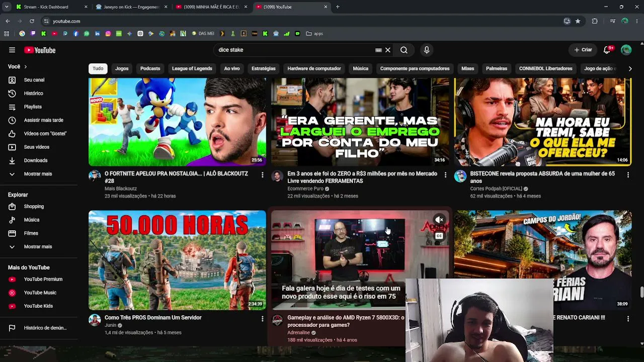
Task: Click the magnifying glass search button
Action: [x=404, y=50]
